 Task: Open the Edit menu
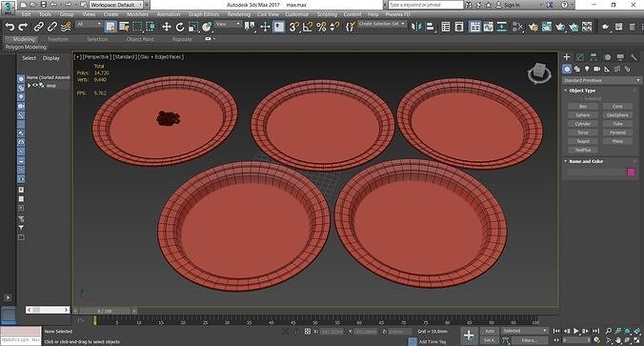click(x=27, y=14)
